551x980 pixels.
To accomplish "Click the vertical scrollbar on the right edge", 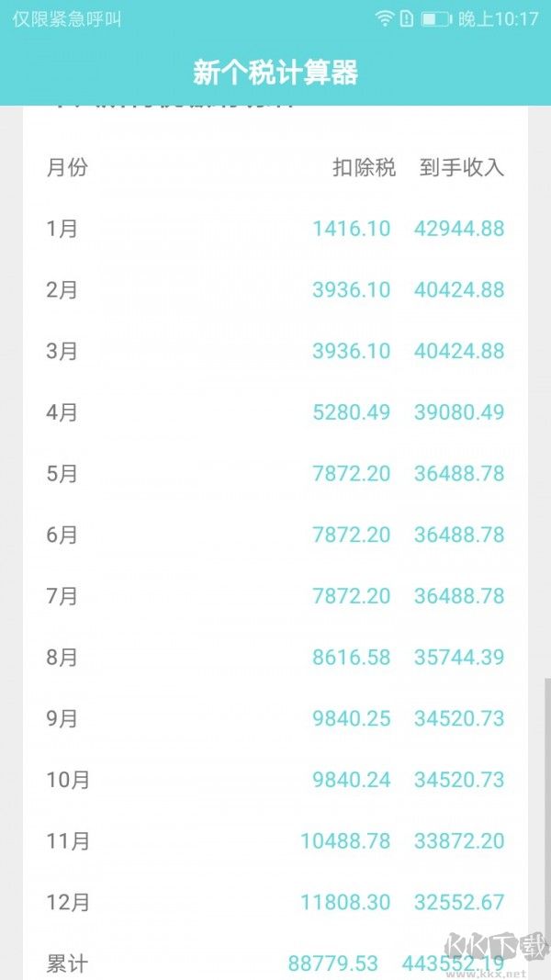I will click(548, 790).
